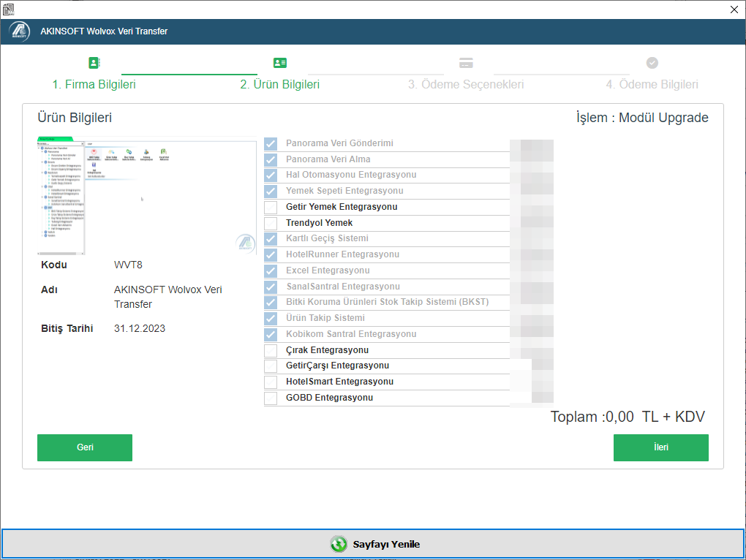Click the İleri button
Image resolution: width=746 pixels, height=560 pixels.
[x=661, y=447]
